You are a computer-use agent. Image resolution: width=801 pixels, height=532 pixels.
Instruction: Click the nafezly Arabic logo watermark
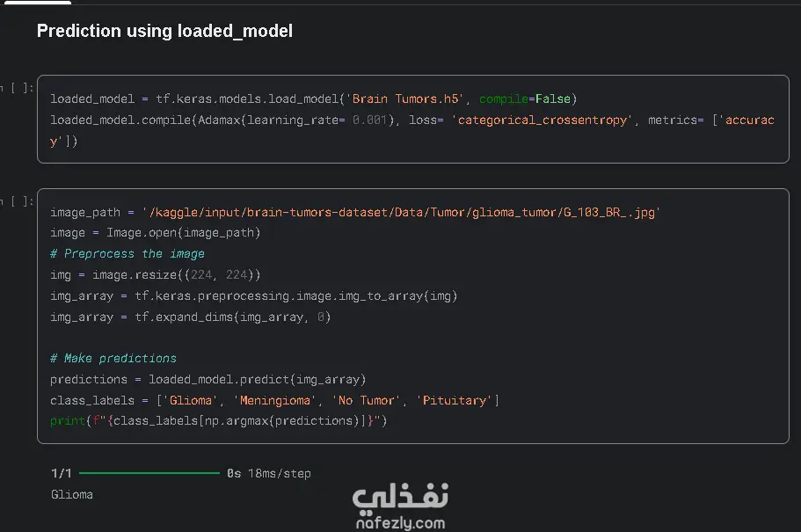[400, 498]
